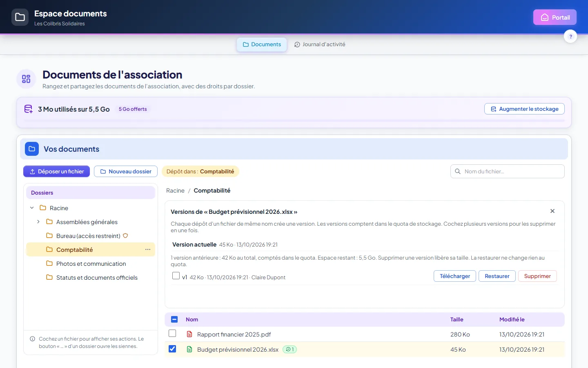The image size is (588, 368).
Task: Delete version v1 with Supprimer
Action: 537,276
